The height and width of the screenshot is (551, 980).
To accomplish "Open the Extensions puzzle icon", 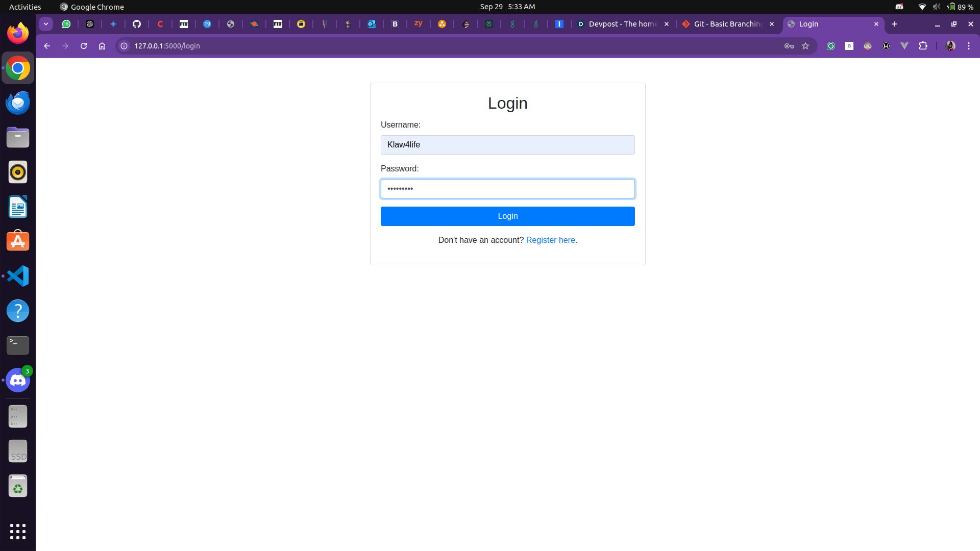I will tap(923, 46).
